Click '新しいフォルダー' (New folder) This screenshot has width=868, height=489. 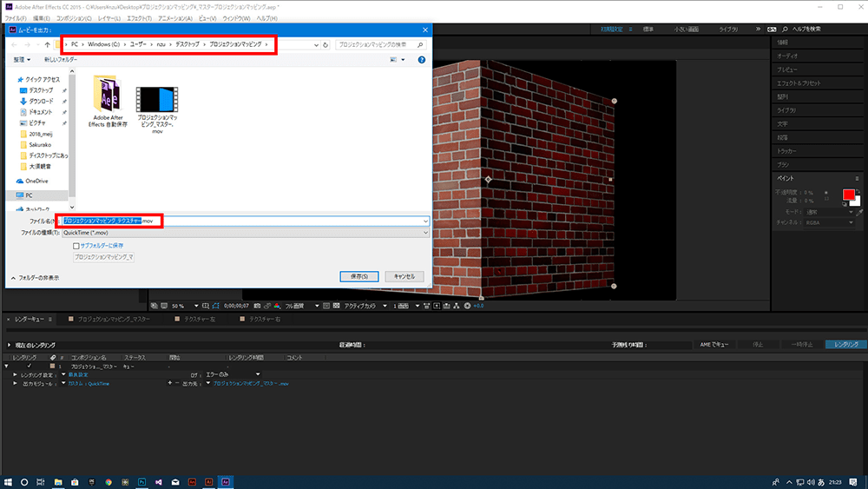pos(61,60)
